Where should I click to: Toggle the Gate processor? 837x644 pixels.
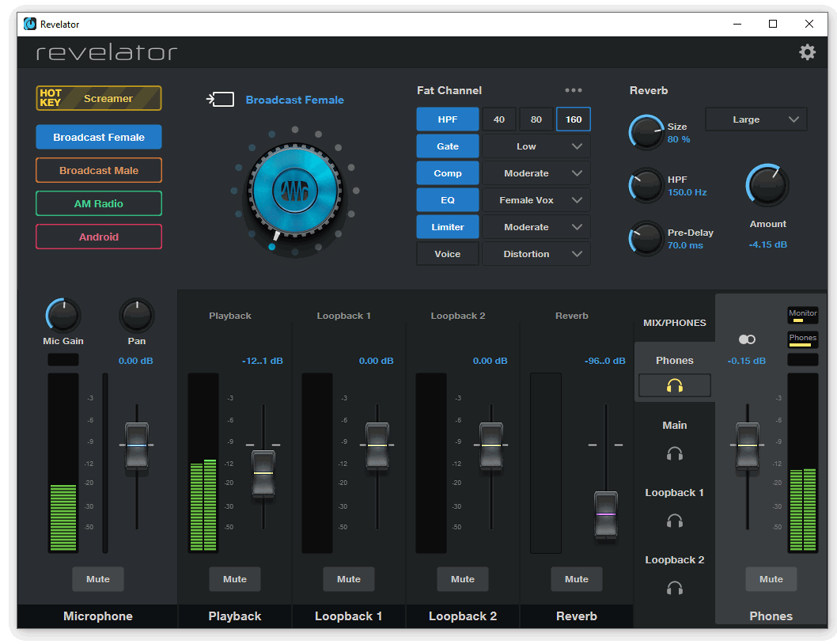(447, 146)
